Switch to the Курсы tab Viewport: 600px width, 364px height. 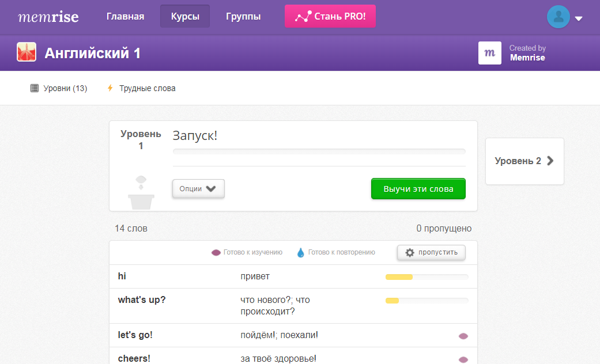(x=184, y=16)
